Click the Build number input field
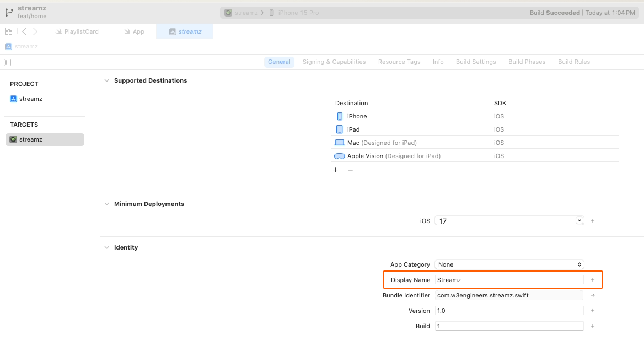 pos(509,326)
